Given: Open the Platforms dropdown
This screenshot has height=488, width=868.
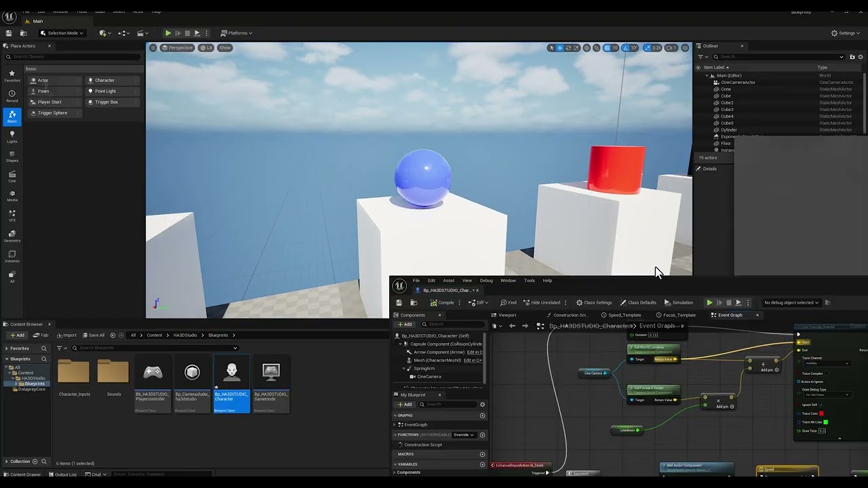Looking at the screenshot, I should coord(237,33).
